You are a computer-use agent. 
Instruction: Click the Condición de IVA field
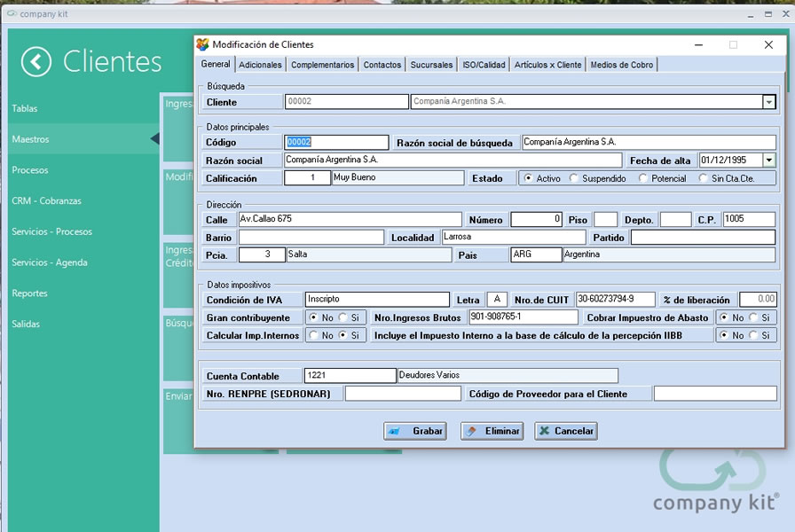click(x=377, y=300)
